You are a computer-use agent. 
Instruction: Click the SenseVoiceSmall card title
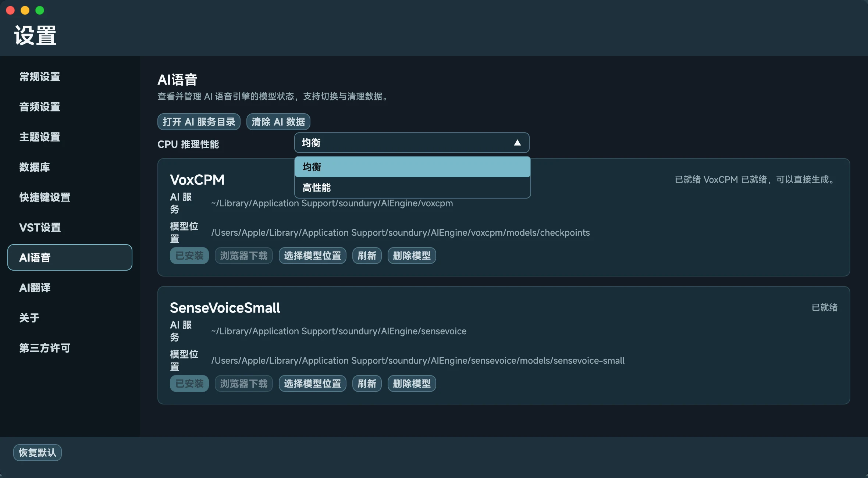click(x=225, y=308)
